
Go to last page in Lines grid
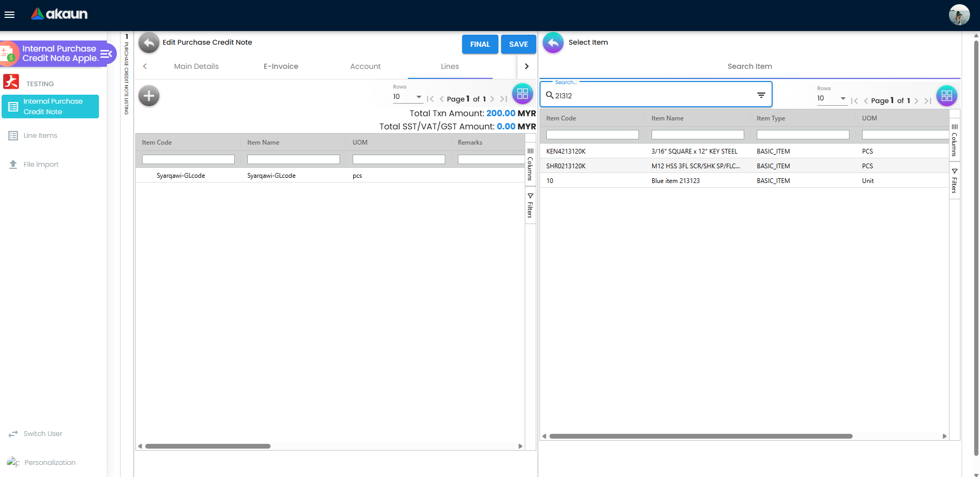coord(503,99)
